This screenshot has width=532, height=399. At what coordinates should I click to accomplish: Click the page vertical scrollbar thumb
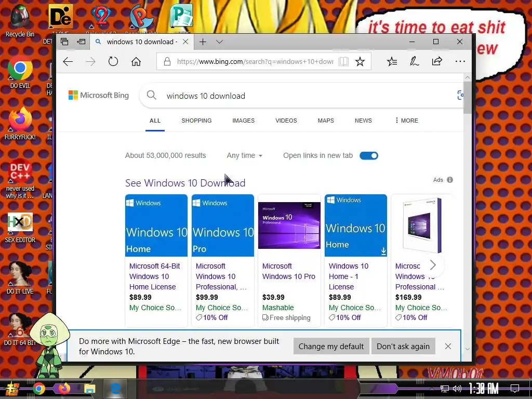click(x=467, y=98)
